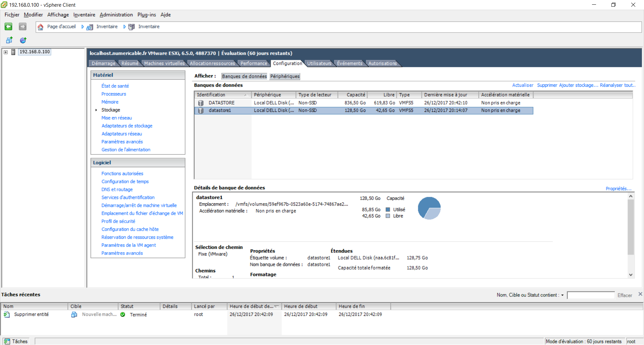Click Effacer to clear task filter
The width and height of the screenshot is (644, 345).
(x=625, y=295)
